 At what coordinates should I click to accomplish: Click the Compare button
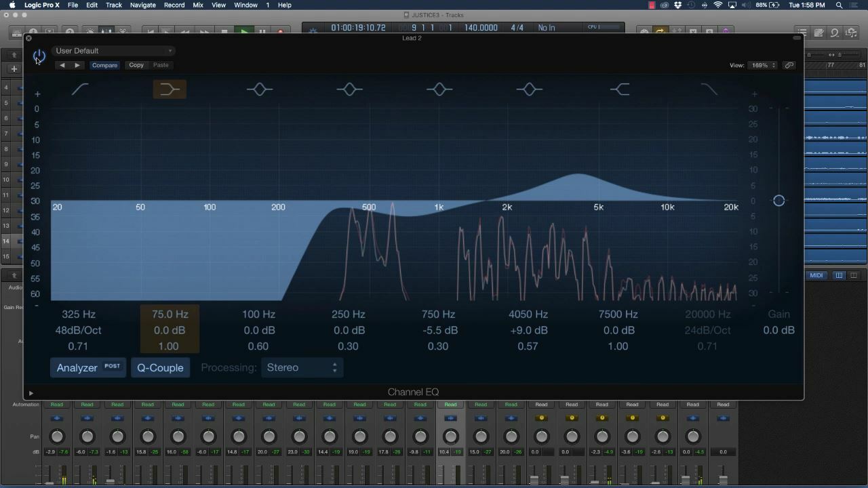pyautogui.click(x=104, y=65)
